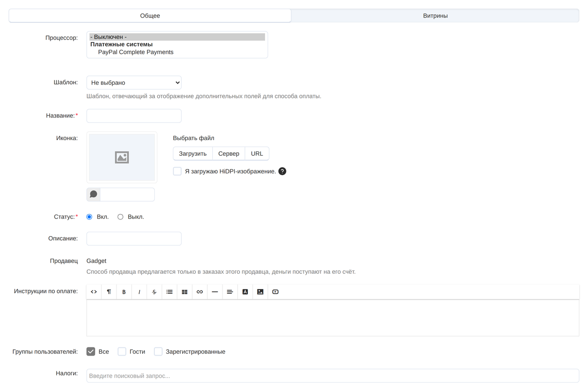Check the Гости user group checkbox

click(122, 352)
